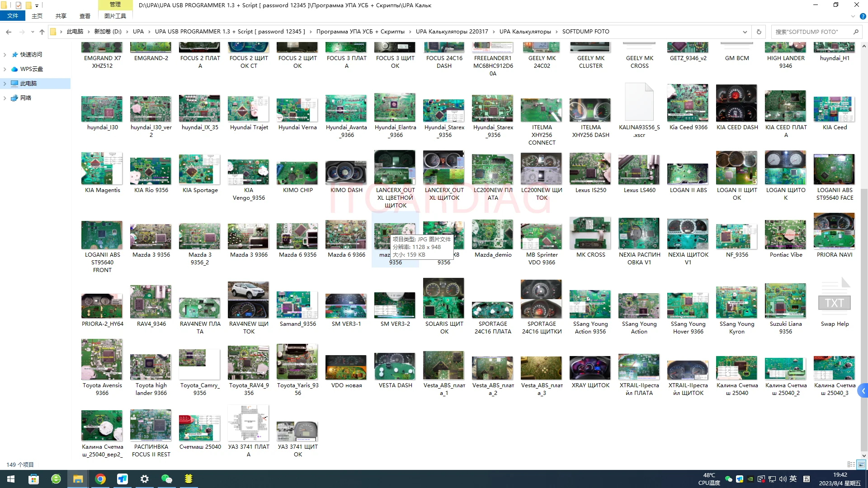This screenshot has height=488, width=868.
Task: Click the search magnifier icon
Action: [x=856, y=32]
